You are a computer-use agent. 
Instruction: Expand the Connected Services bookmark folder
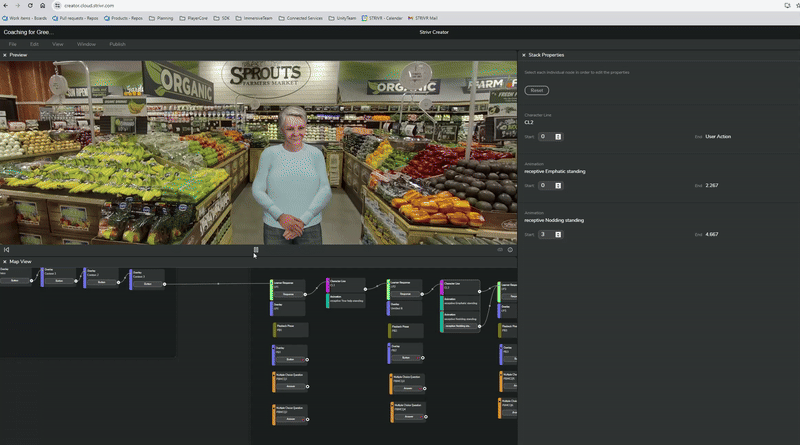click(301, 18)
